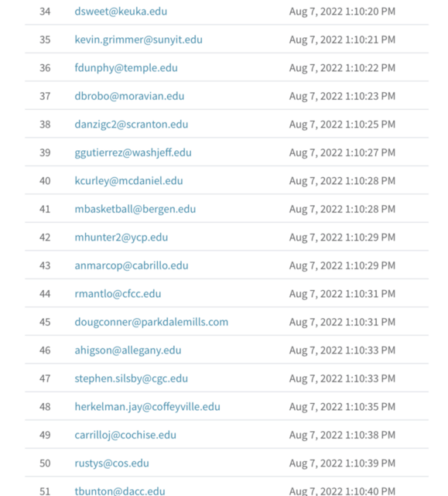
Task: Click timestamp Aug 7, 2022 1:10:25 PM
Action: pos(342,125)
